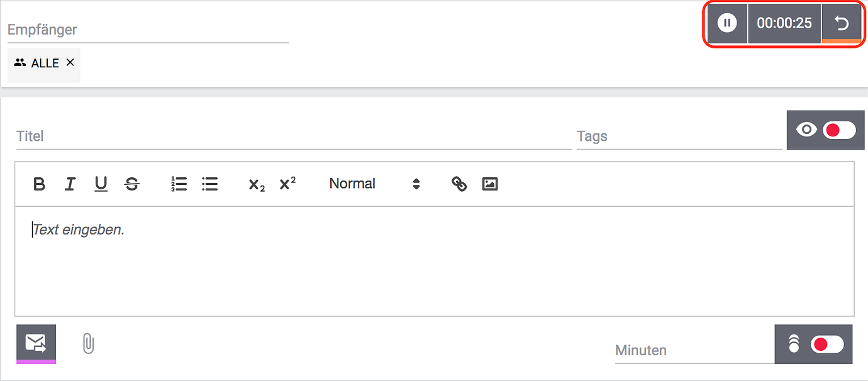868x381 pixels.
Task: Toggle the switch next to Minuten
Action: [x=827, y=344]
